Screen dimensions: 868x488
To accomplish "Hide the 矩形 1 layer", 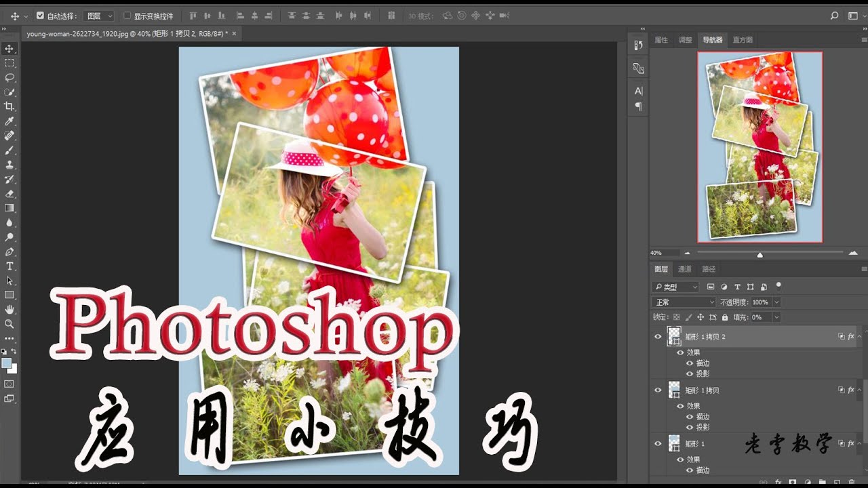I will (657, 444).
